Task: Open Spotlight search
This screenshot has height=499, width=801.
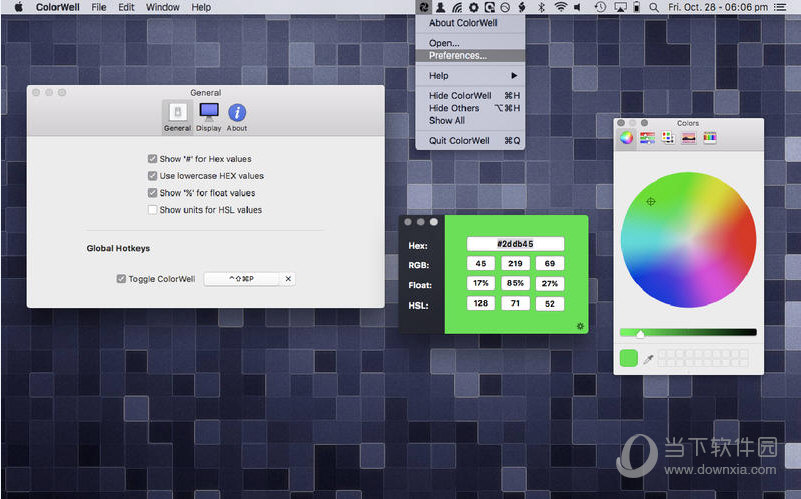Action: click(x=654, y=7)
